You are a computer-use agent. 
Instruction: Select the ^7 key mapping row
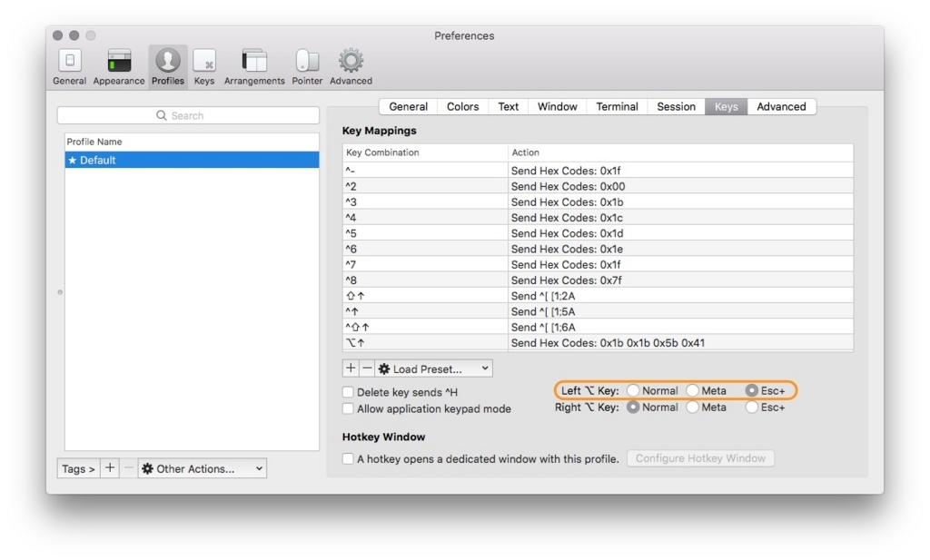598,264
